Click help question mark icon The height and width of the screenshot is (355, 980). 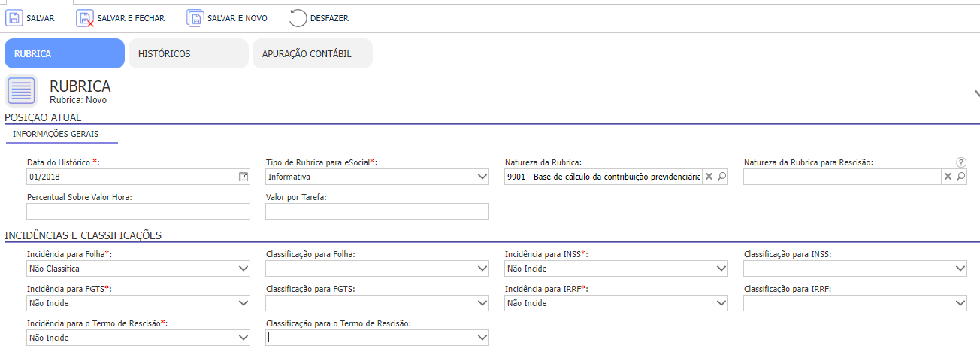pos(960,162)
